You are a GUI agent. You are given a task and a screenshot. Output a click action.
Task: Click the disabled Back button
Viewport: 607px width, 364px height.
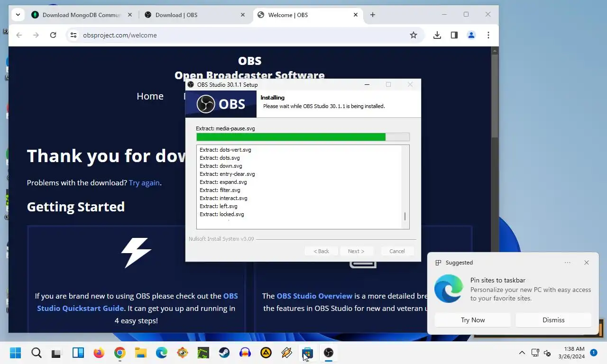pyautogui.click(x=321, y=251)
